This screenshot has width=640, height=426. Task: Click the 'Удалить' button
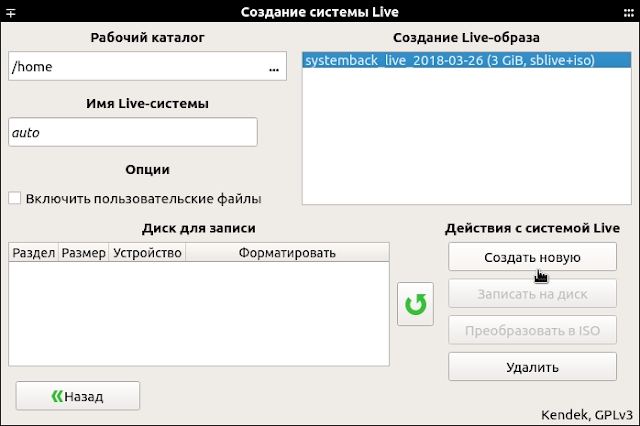(x=532, y=367)
